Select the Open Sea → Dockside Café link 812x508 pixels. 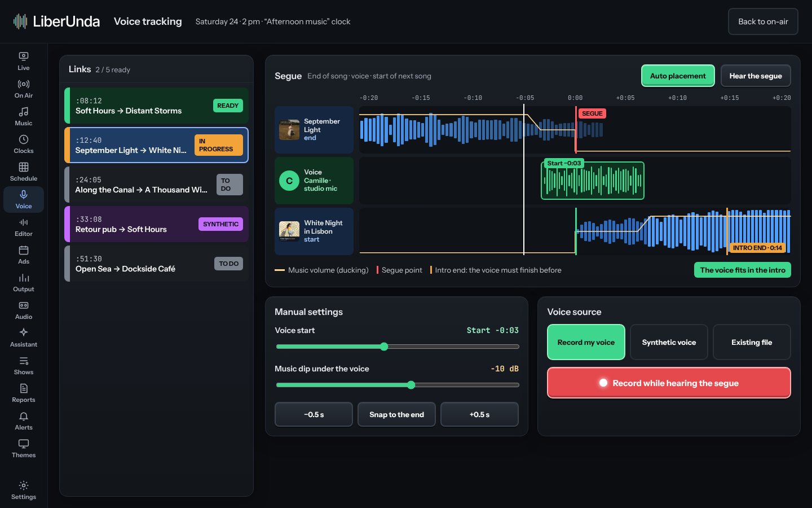pos(156,264)
